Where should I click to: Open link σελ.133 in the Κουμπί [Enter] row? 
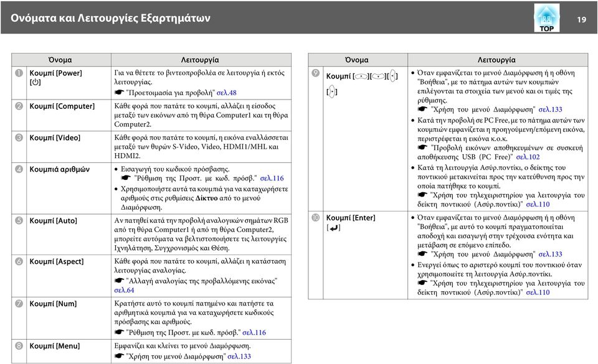coord(550,254)
